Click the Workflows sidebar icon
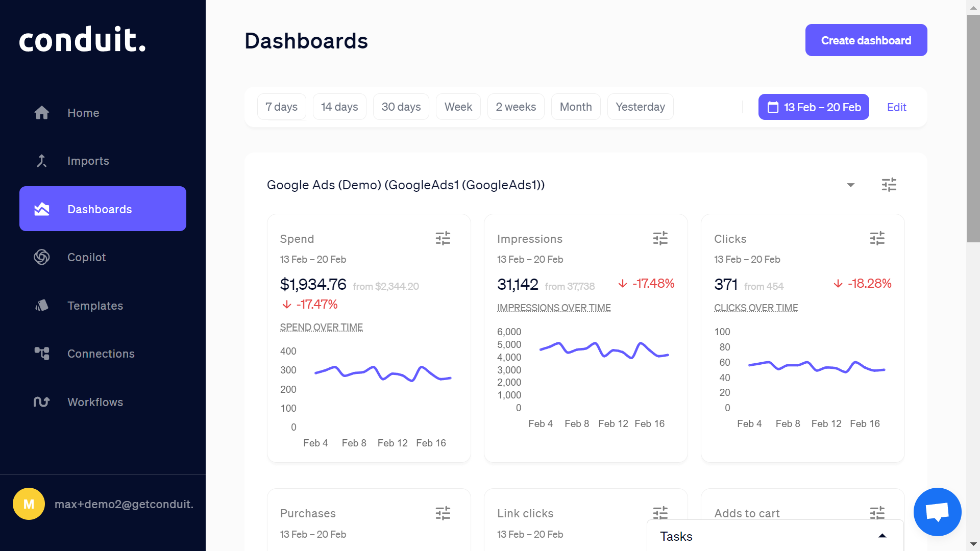Screen dimensions: 980x551 coord(42,402)
